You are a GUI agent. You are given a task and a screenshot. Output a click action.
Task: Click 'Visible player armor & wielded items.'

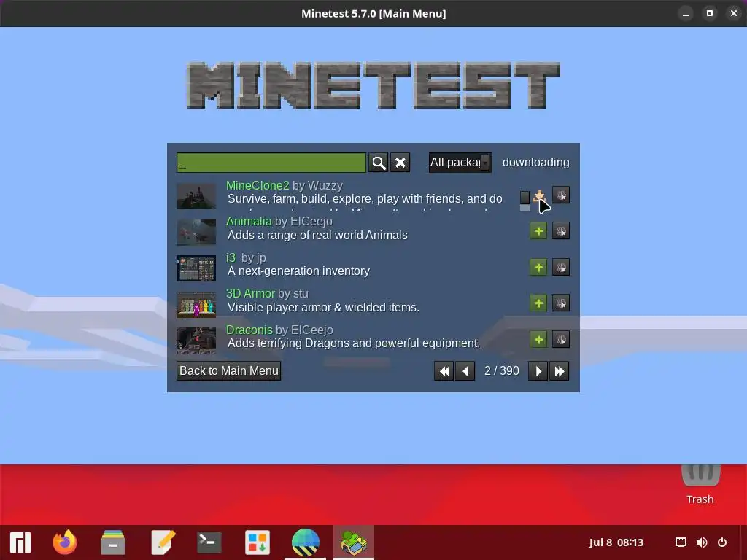tap(323, 307)
